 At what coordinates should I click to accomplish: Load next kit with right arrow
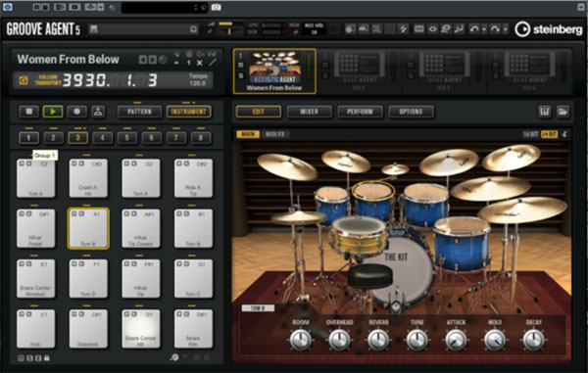coord(152,60)
